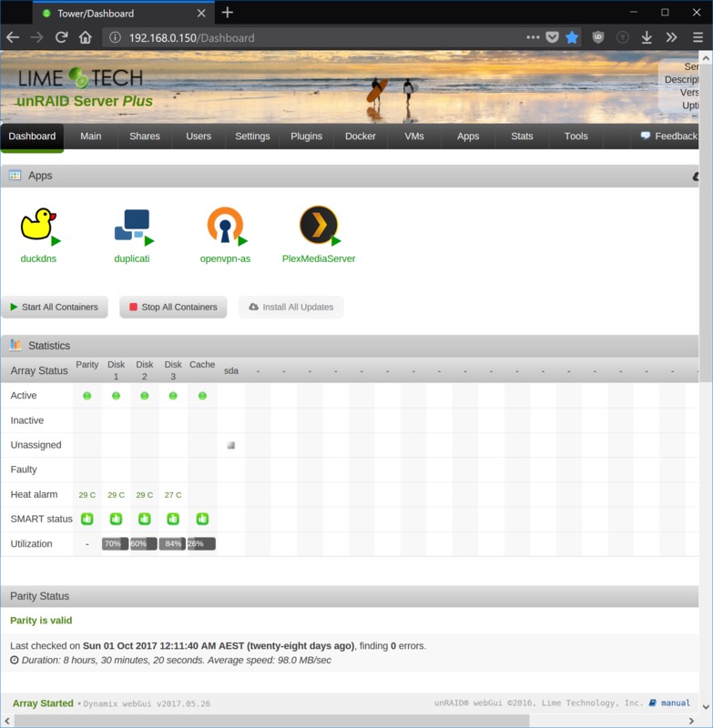713x728 pixels.
Task: Click the Firefox back arrow
Action: [13, 37]
